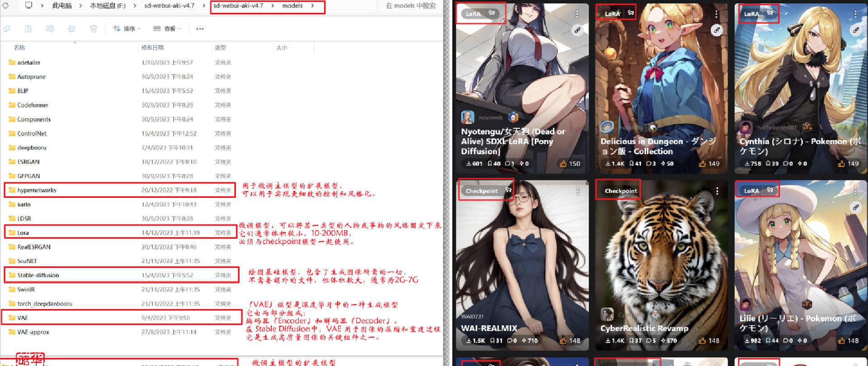Click novowels avatar on the Nyotengu card
This screenshot has width=868, height=366.
point(467,117)
